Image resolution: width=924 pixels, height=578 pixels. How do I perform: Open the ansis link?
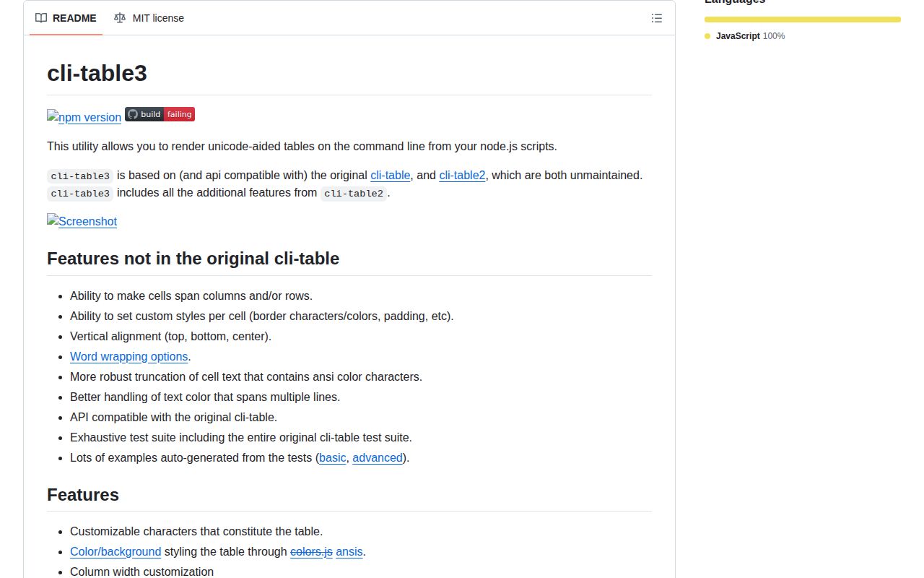[349, 551]
